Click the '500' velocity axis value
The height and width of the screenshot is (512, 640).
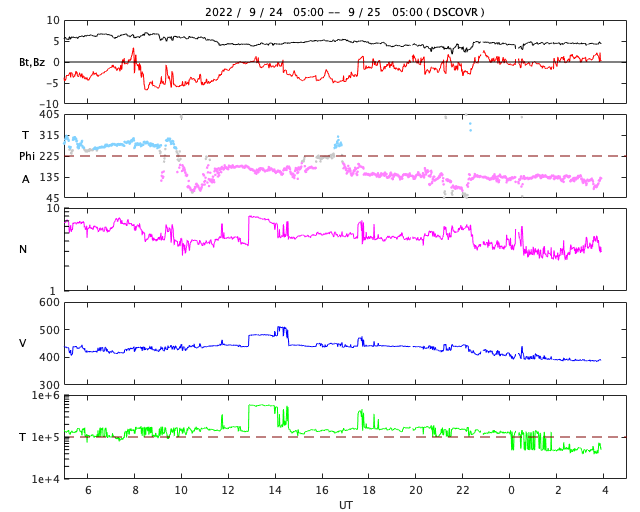(x=49, y=330)
